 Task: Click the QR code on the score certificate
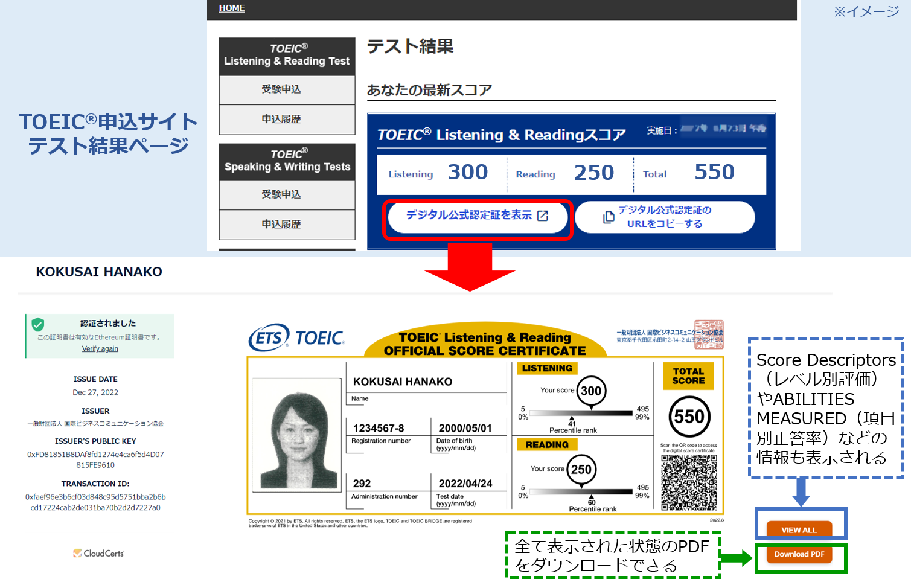pos(689,483)
